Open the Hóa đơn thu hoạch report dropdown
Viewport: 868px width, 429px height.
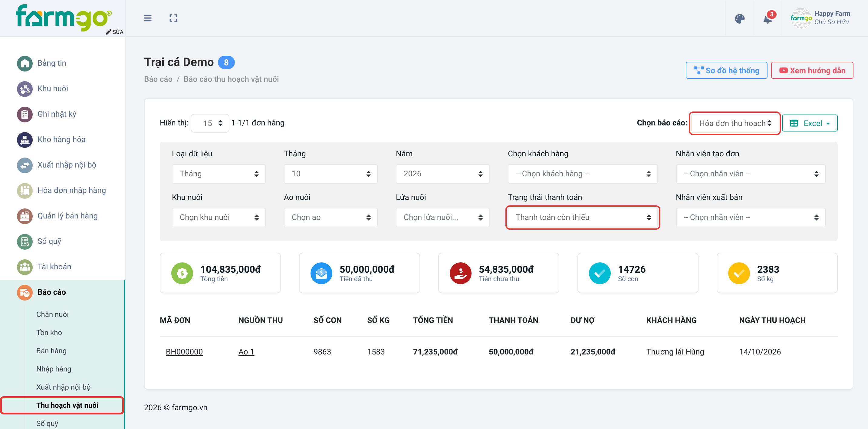point(735,123)
